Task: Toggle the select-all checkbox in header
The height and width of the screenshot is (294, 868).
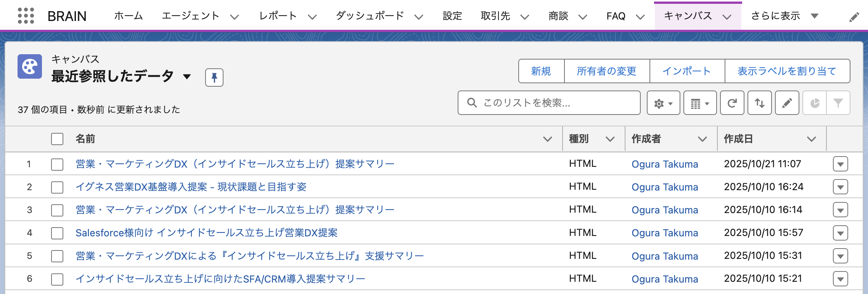Action: click(x=57, y=139)
